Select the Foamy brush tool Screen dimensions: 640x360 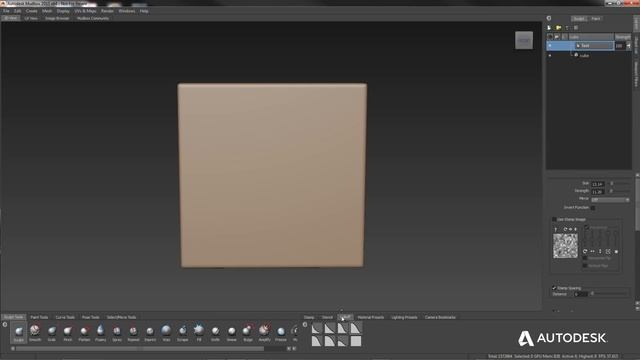(100, 332)
